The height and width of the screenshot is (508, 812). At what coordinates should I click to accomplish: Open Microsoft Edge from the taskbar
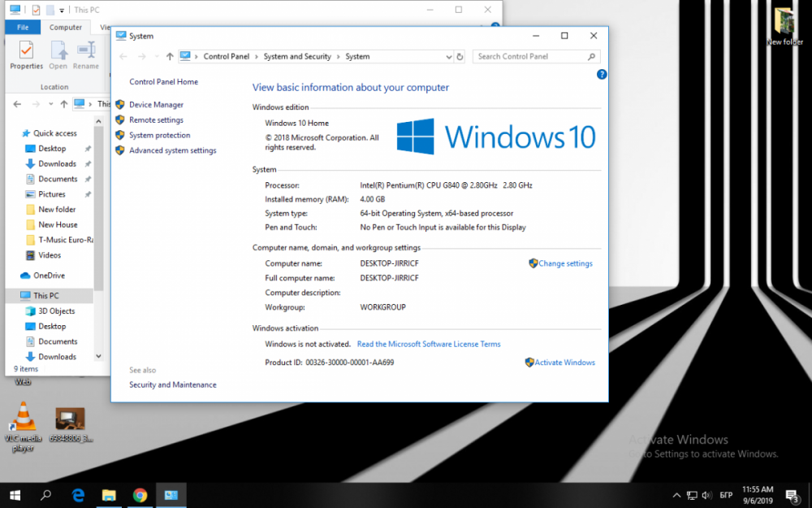78,494
